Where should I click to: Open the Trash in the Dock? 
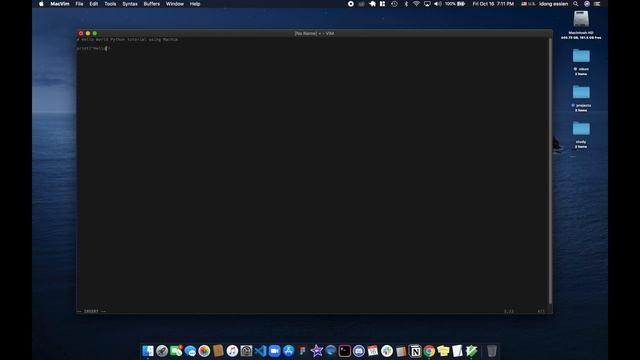click(x=492, y=351)
